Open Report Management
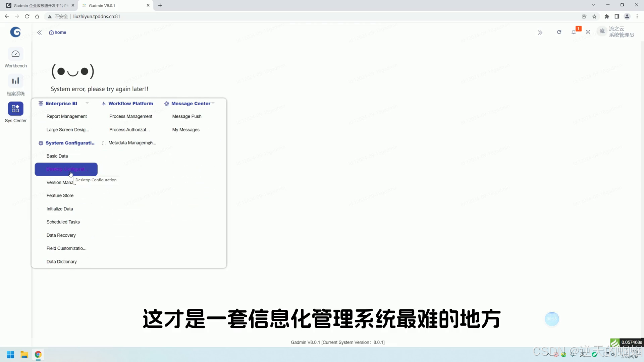The image size is (644, 362). coord(66,116)
